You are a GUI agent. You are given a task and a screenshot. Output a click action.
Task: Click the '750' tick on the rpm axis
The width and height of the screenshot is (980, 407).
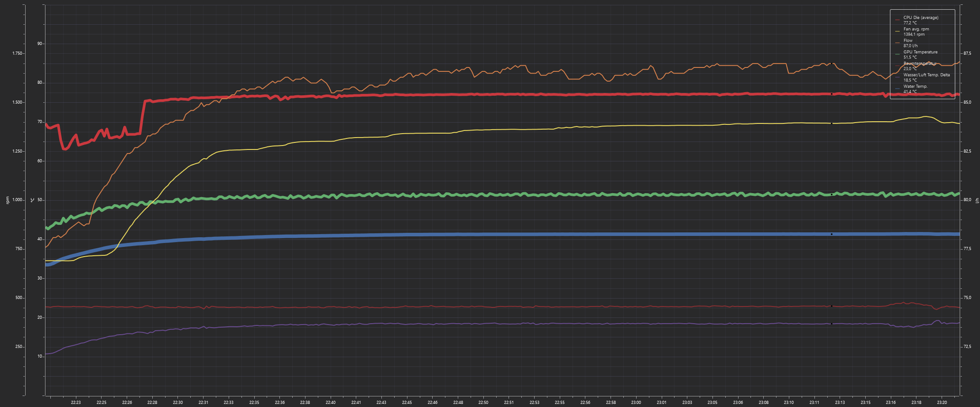[x=19, y=249]
